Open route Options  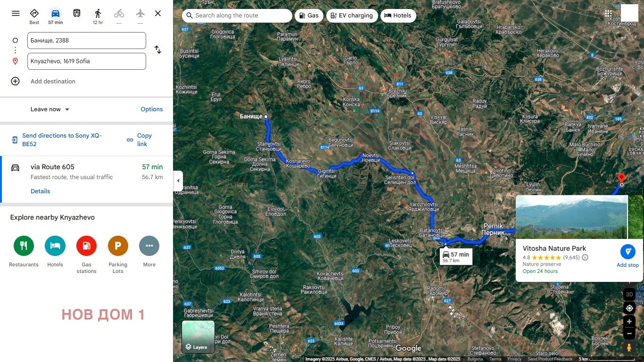[151, 109]
